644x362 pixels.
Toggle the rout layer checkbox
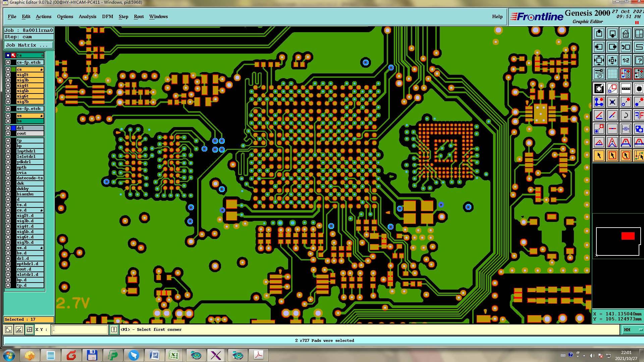pos(8,133)
